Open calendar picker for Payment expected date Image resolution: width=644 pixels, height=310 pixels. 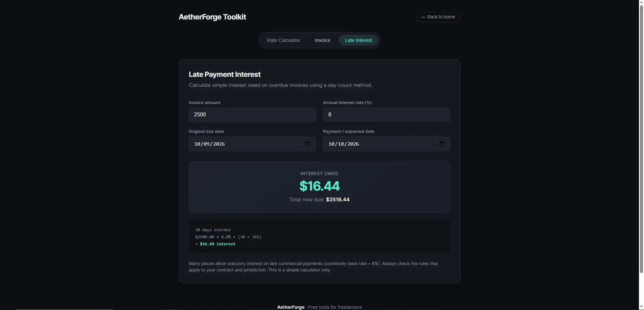(441, 144)
